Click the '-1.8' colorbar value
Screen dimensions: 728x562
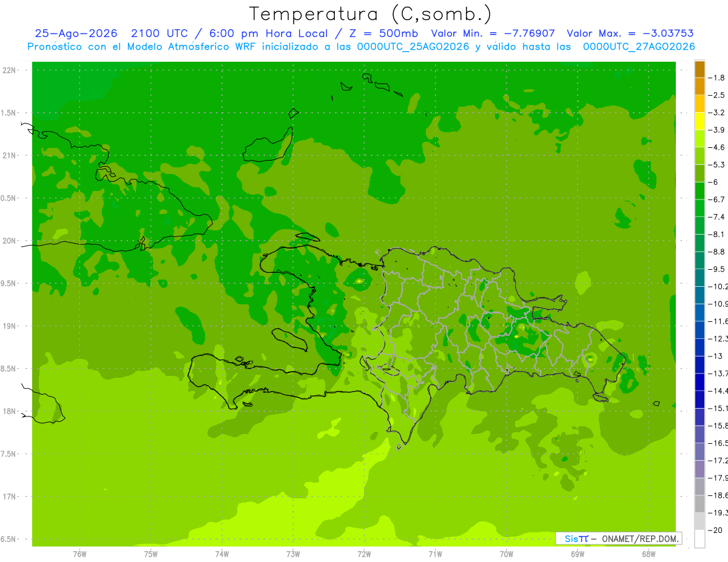[716, 78]
